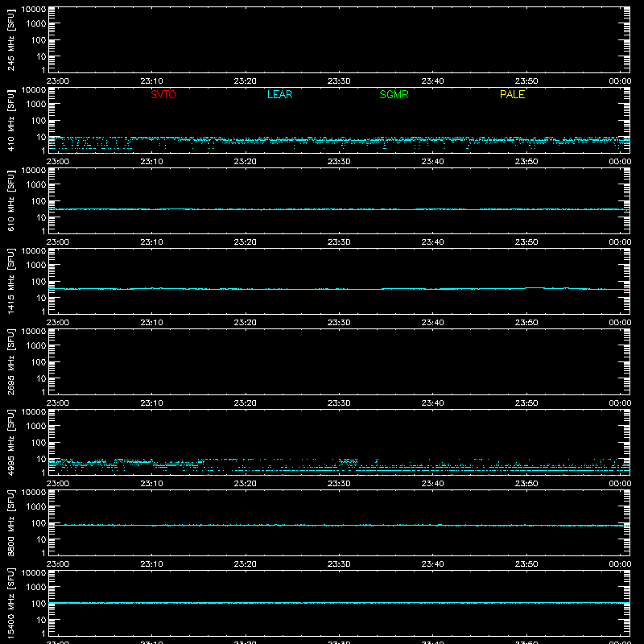Click the scattered cyan data in the 4995 MHz plot
Screen dimensions: 644x644
coord(339,467)
